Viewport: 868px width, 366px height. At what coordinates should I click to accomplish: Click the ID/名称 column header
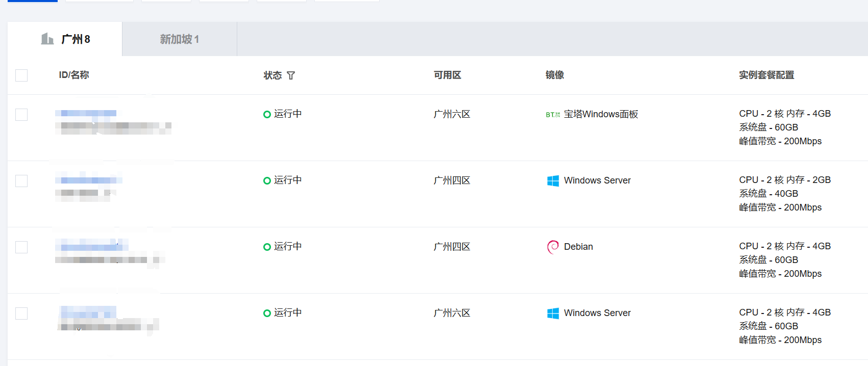tap(74, 75)
